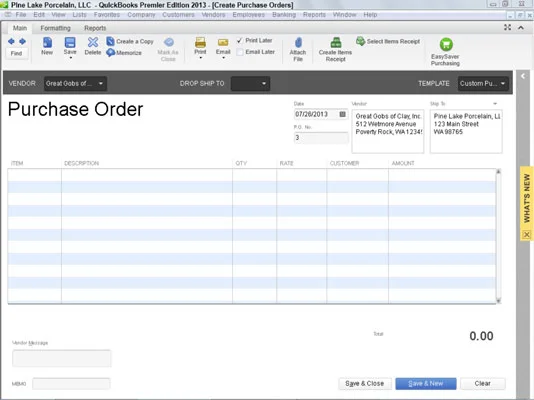Close the What's New tab X

tap(527, 235)
